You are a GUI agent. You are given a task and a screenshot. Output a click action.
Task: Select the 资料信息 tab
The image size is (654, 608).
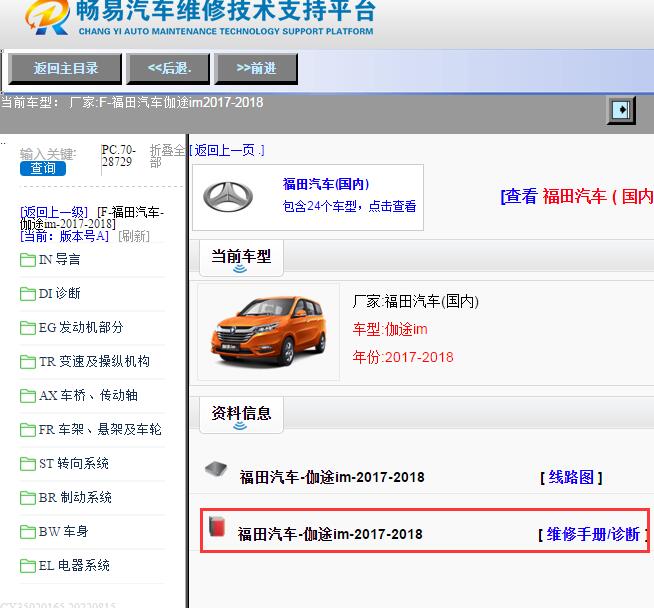pyautogui.click(x=241, y=415)
